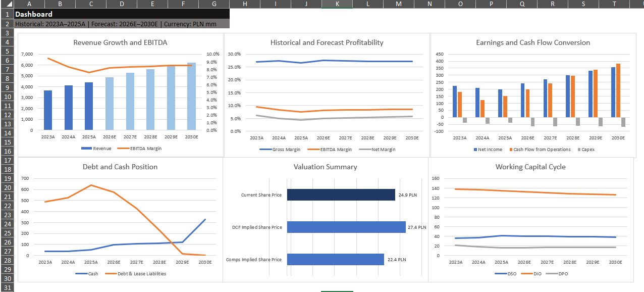The width and height of the screenshot is (644, 292).
Task: Select the DCF Implied Share Price bar
Action: [346, 227]
